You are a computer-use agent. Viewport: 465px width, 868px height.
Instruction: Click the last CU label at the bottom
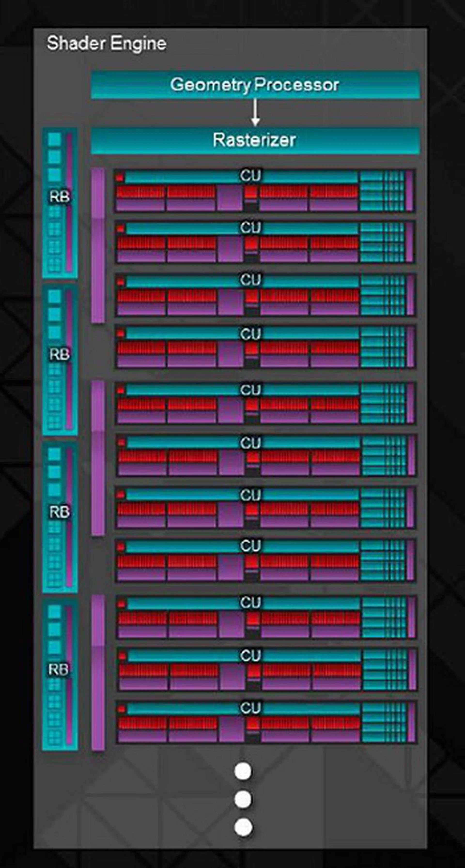tap(250, 708)
